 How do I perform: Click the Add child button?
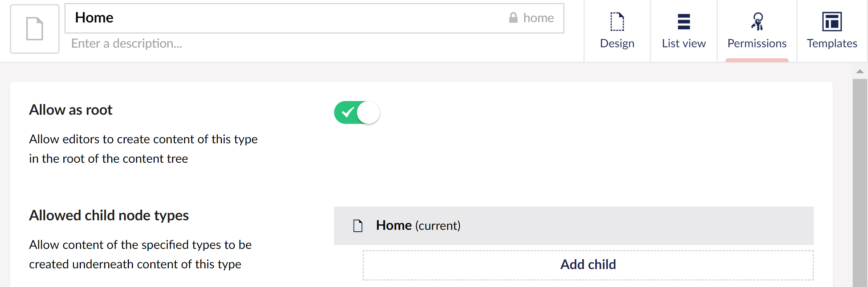(588, 265)
